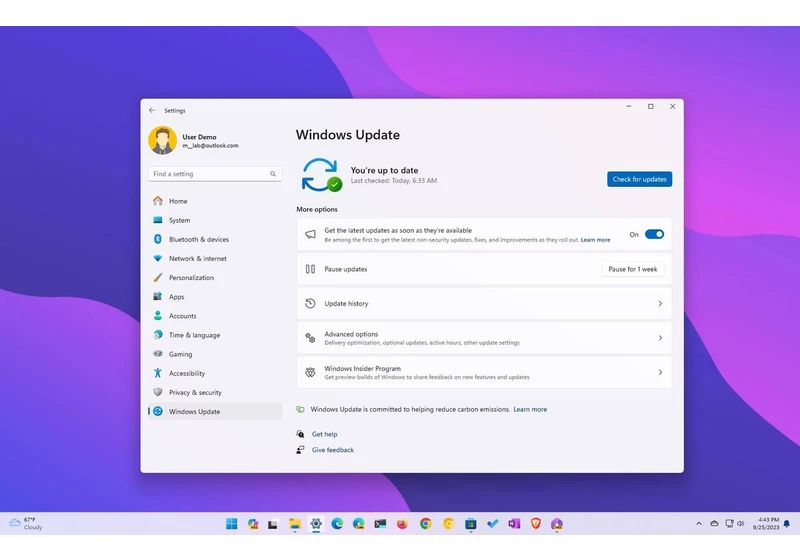Viewport: 800px width, 560px height.
Task: Open the Give feedback link
Action: 333,450
